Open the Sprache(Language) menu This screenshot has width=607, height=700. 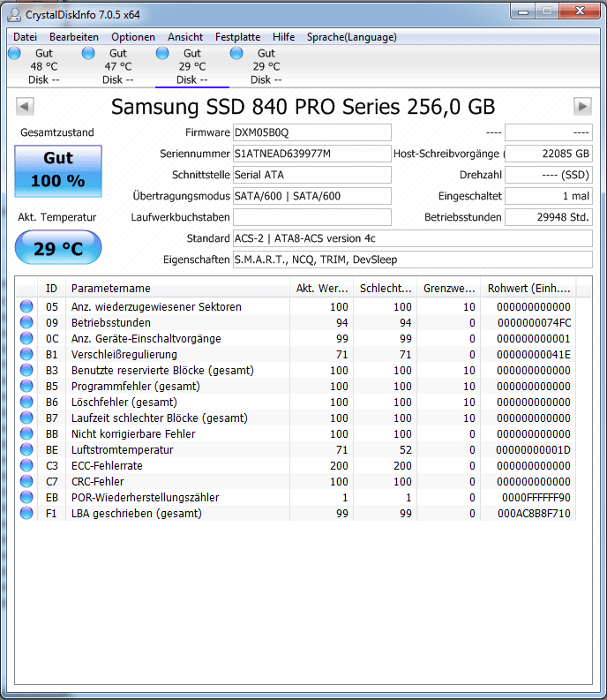pos(352,37)
